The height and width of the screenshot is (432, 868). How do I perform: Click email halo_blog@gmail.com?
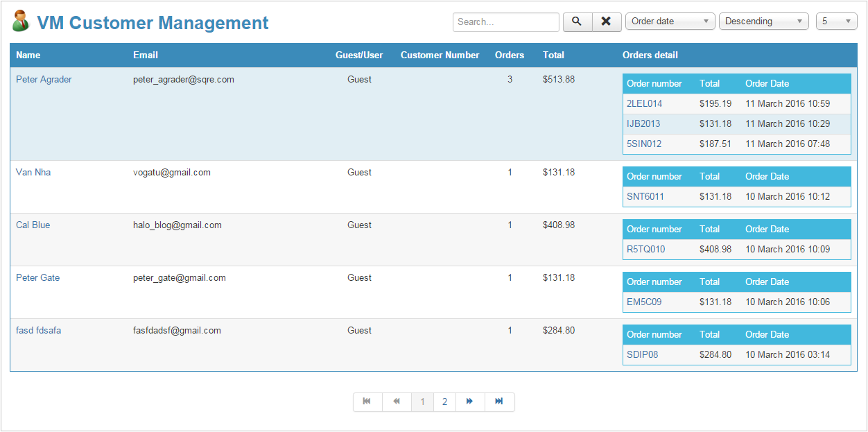(x=177, y=225)
